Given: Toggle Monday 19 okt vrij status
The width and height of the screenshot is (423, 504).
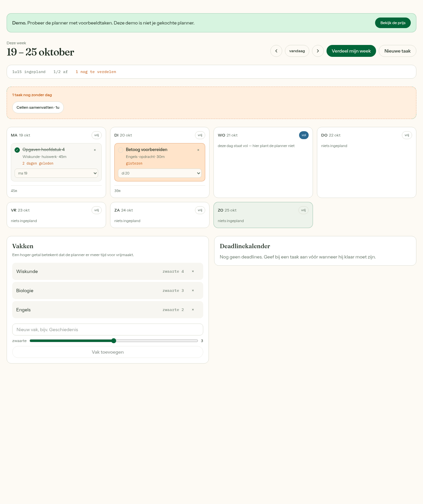Looking at the screenshot, I should [x=96, y=135].
